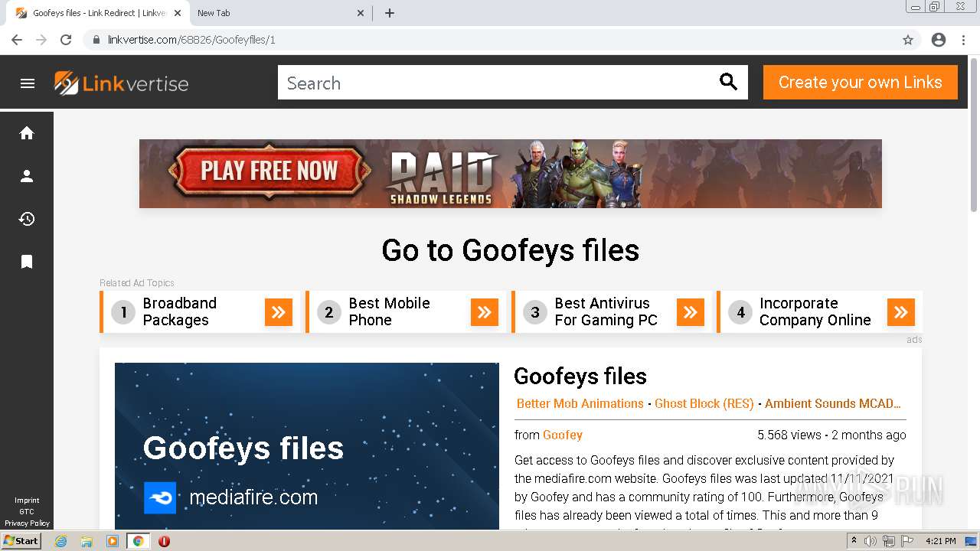980x551 pixels.
Task: Open Internet Explorer from the taskbar
Action: click(60, 541)
